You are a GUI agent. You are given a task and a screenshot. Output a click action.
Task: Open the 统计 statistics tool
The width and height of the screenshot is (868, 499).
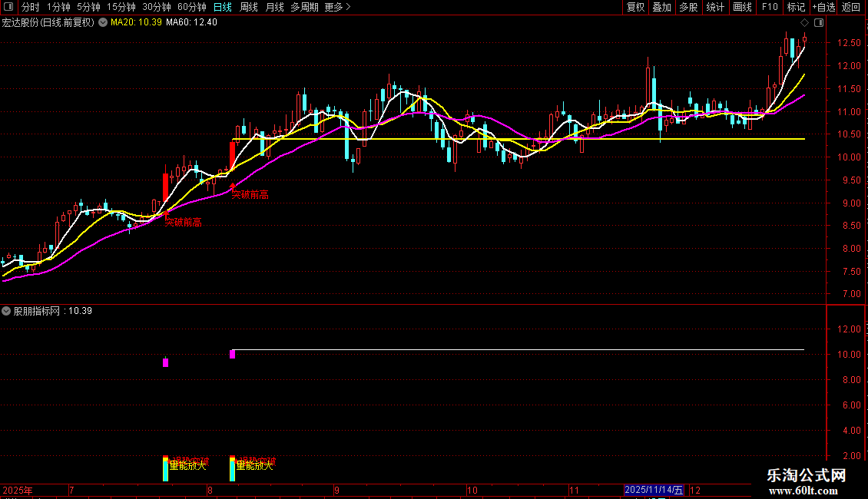point(715,7)
